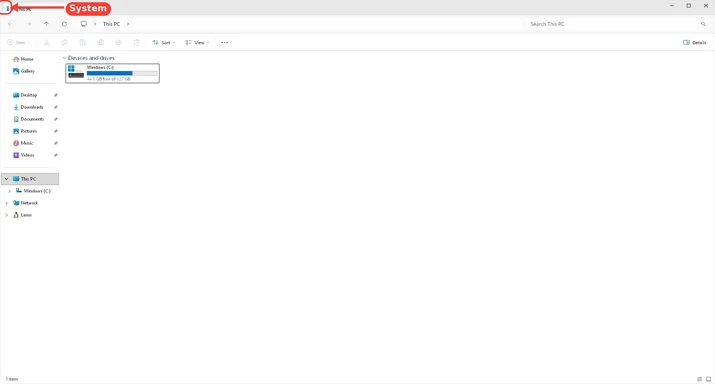
Task: Click the pin icon beside Videos
Action: pos(56,155)
